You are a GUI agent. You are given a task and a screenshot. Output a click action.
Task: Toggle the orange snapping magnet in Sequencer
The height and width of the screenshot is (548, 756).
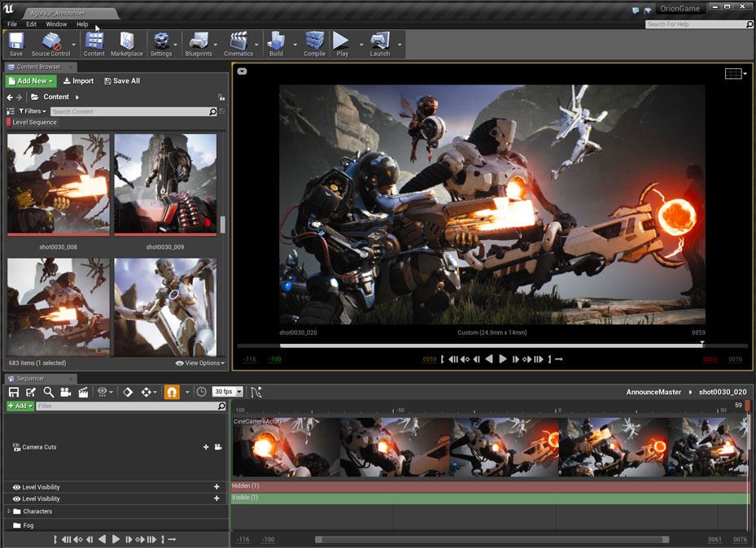point(172,392)
